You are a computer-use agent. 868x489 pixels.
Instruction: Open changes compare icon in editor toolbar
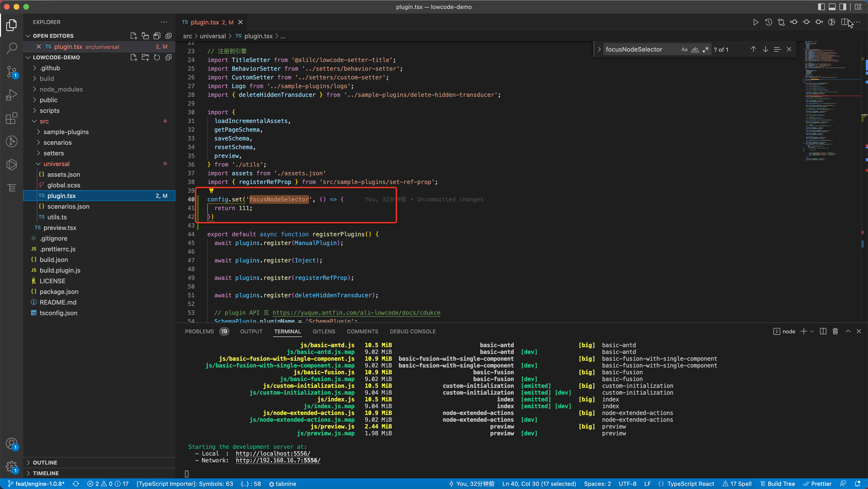[x=781, y=22]
